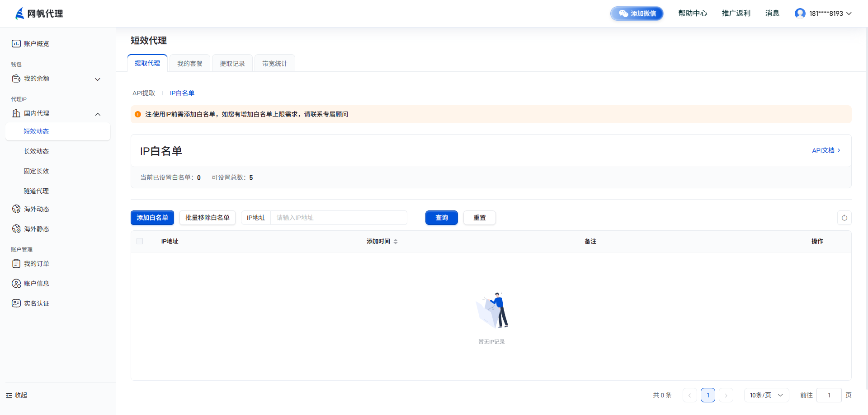
Task: Click the 共 0 条 total count text
Action: click(x=662, y=395)
